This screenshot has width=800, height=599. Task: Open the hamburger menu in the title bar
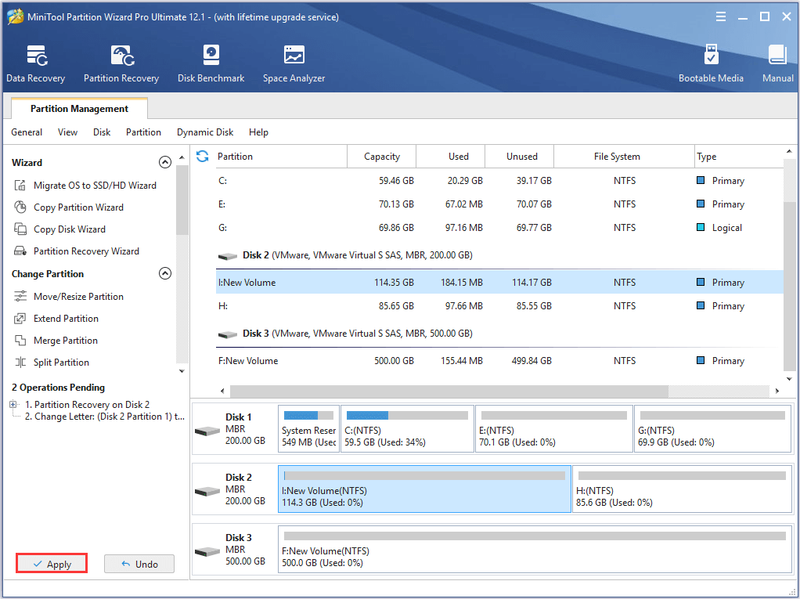720,17
